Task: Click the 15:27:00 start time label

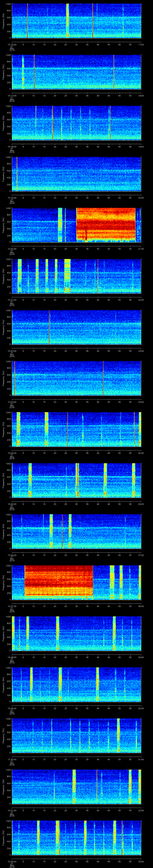Action: click(x=12, y=606)
